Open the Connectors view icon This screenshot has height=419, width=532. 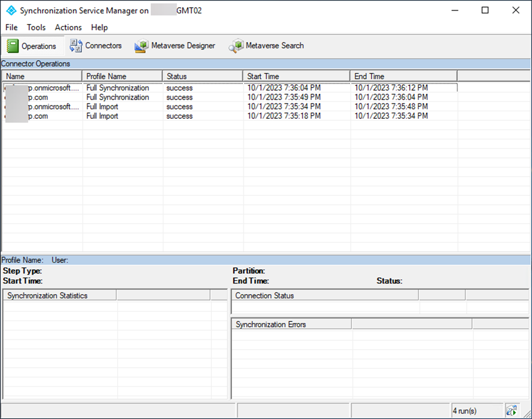(x=76, y=46)
